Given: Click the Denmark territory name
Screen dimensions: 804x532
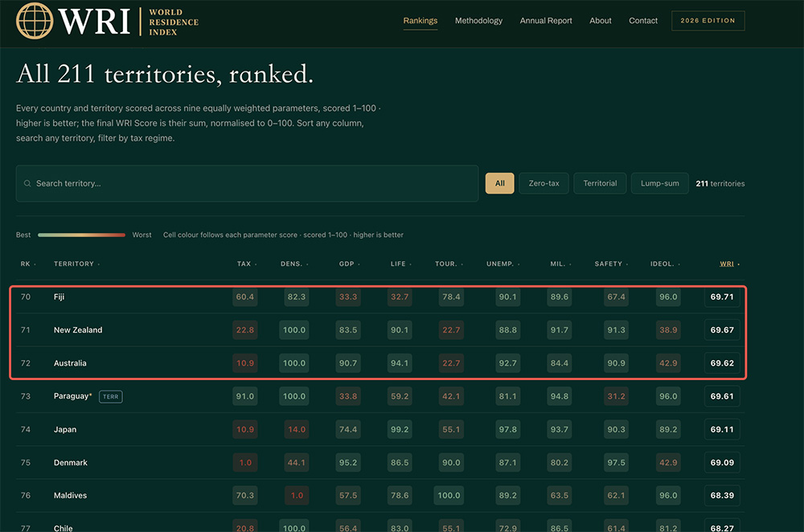Looking at the screenshot, I should (71, 463).
